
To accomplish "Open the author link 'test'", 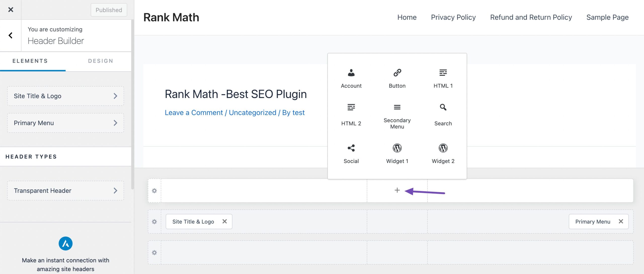I will (298, 113).
